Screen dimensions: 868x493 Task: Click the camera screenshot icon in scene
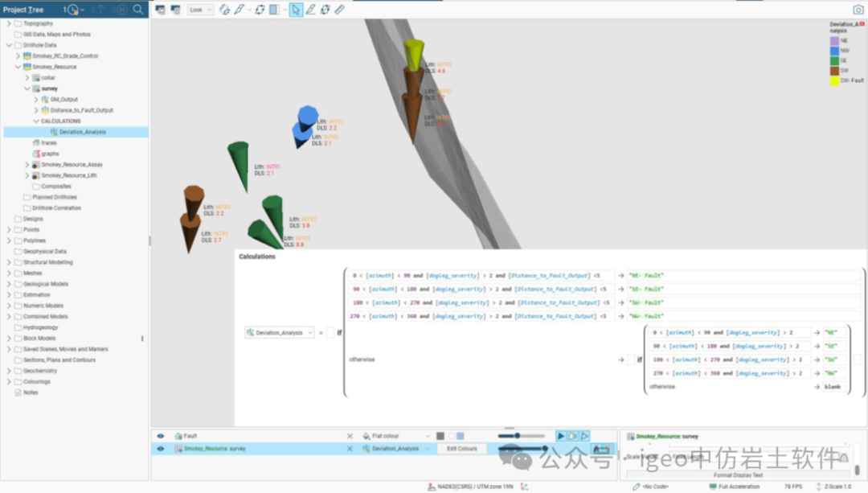coord(858,10)
